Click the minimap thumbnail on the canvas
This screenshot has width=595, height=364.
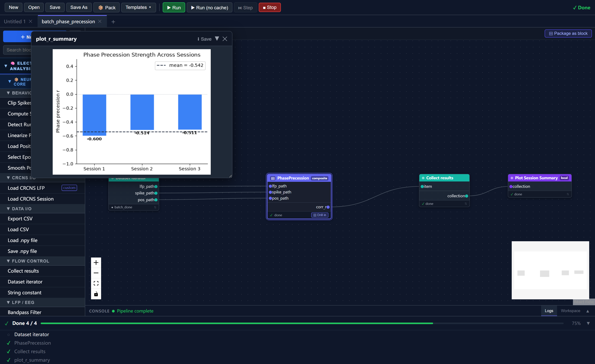(x=550, y=270)
